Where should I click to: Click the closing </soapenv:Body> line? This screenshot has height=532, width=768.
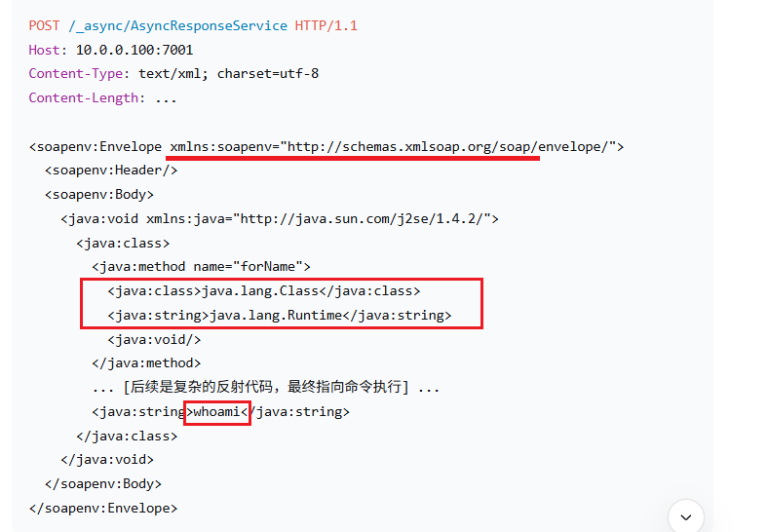[x=103, y=484]
